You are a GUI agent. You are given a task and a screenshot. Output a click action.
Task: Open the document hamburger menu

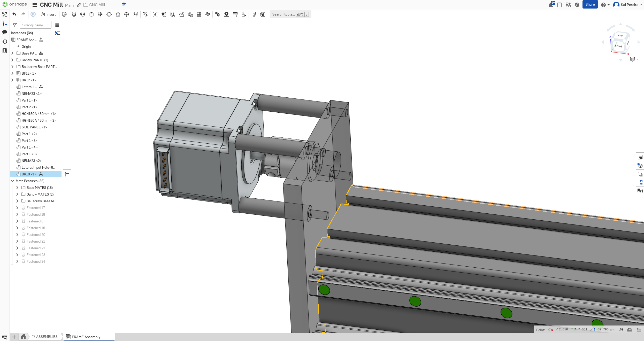tap(35, 5)
